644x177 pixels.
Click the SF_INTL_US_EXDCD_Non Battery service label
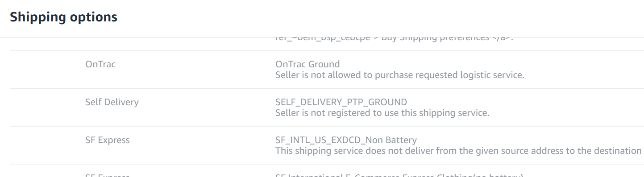click(x=346, y=140)
